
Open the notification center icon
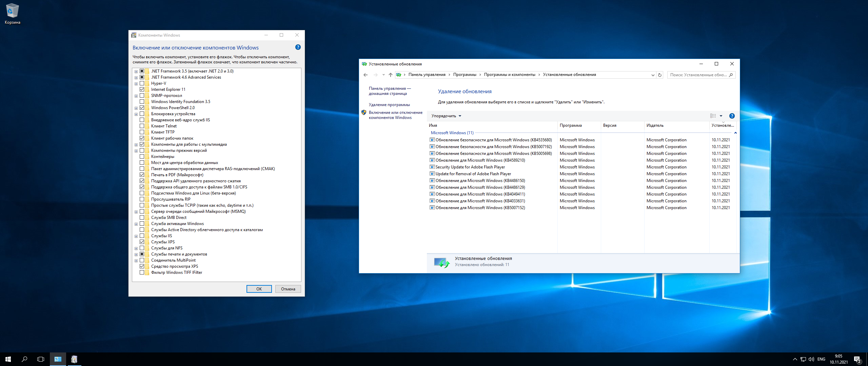pos(857,359)
